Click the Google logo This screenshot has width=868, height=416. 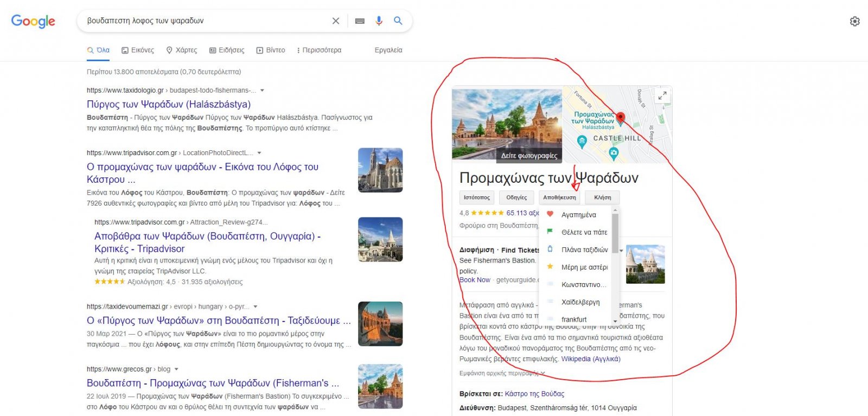pyautogui.click(x=33, y=21)
